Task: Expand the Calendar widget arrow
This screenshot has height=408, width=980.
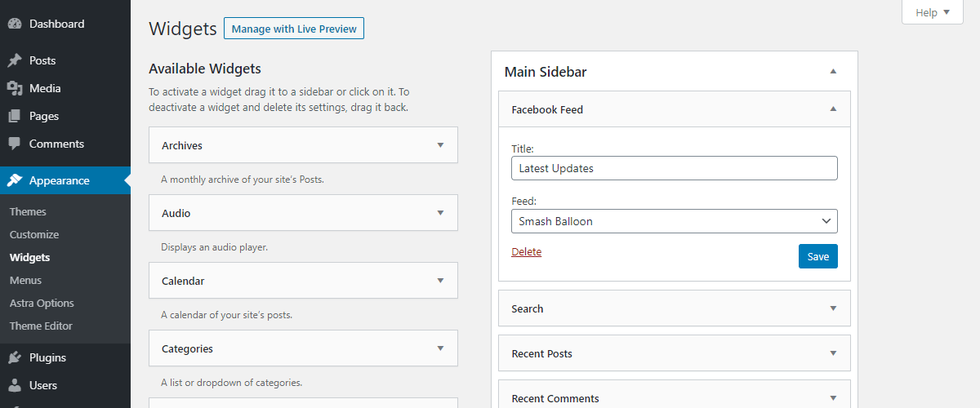Action: click(x=440, y=281)
